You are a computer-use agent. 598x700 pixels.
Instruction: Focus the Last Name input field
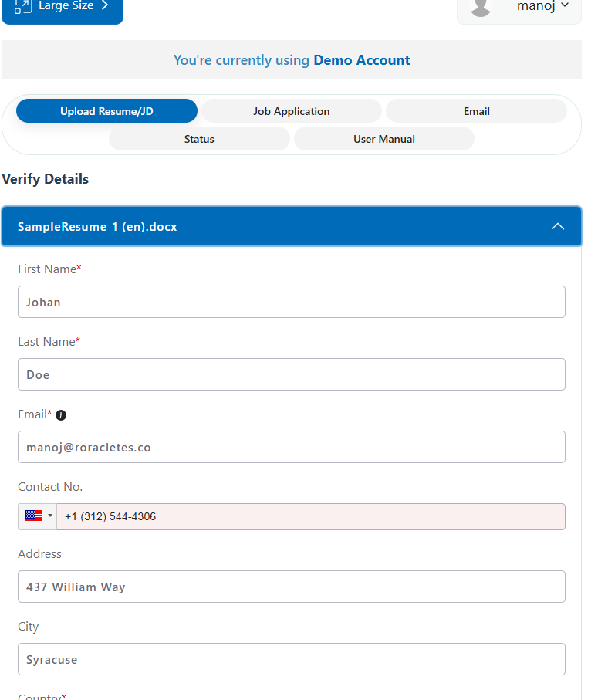click(x=292, y=374)
